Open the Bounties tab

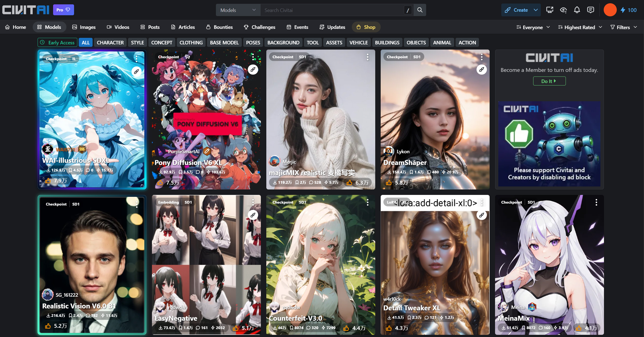pyautogui.click(x=219, y=27)
